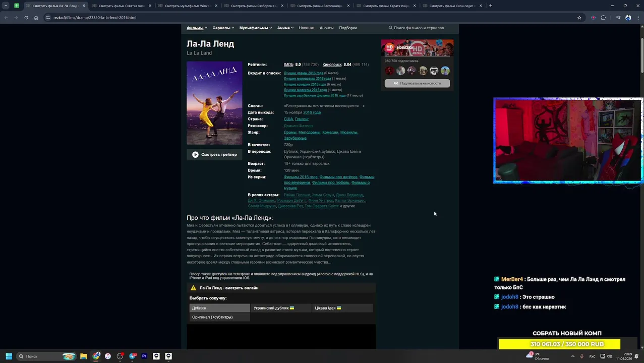Click the microphone icon in system tray

[x=581, y=356]
